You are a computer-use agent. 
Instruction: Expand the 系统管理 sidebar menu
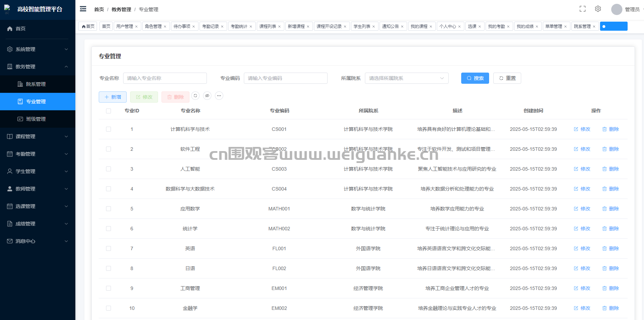coord(38,49)
